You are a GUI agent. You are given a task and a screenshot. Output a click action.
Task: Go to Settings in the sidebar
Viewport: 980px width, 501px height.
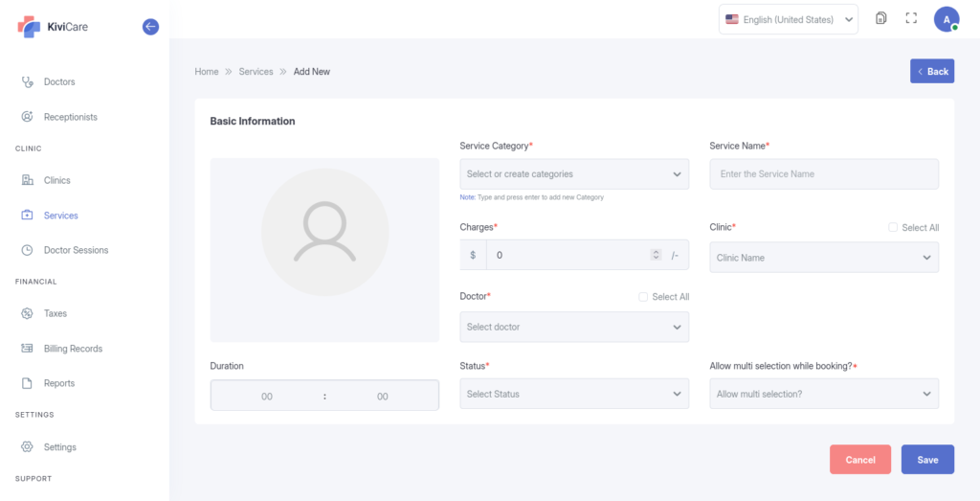(59, 447)
